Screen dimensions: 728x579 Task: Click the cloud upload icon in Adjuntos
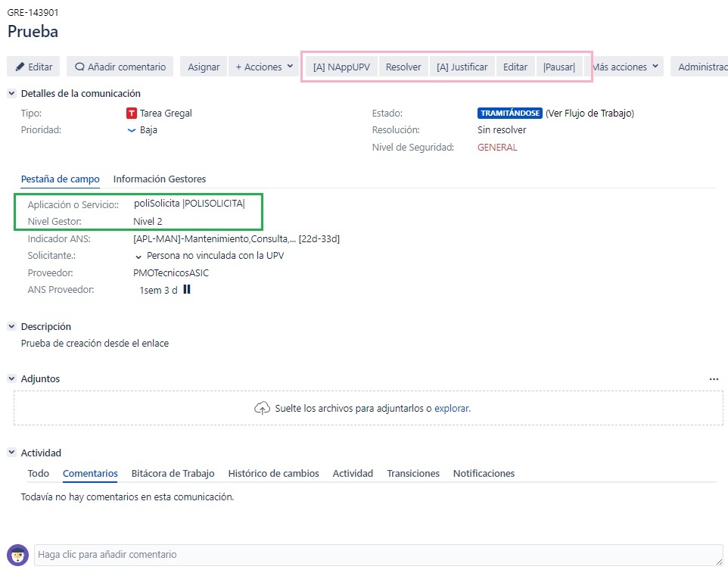262,408
